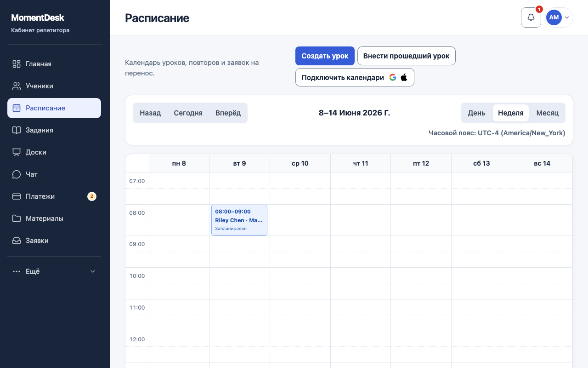The width and height of the screenshot is (588, 368).
Task: Click the MomentDesk logo
Action: pyautogui.click(x=38, y=17)
